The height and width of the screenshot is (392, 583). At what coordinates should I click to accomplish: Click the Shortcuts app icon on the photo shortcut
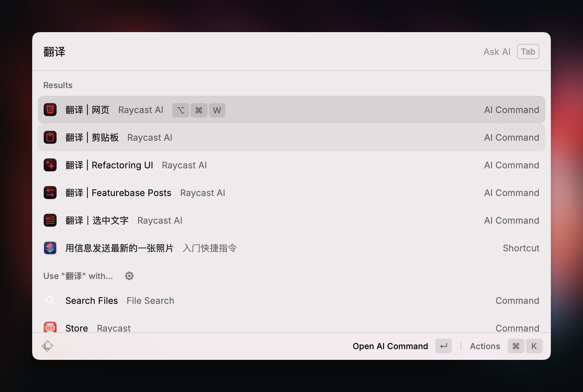[50, 248]
